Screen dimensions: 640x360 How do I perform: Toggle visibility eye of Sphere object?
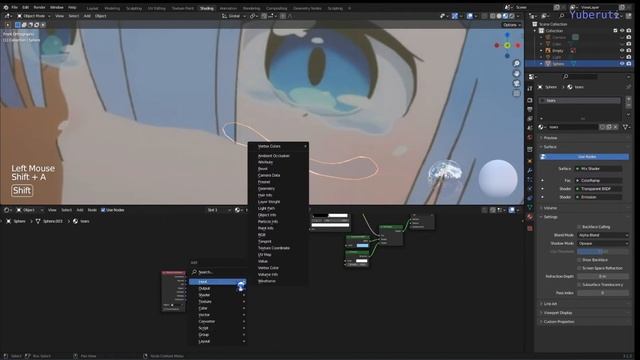tap(622, 64)
